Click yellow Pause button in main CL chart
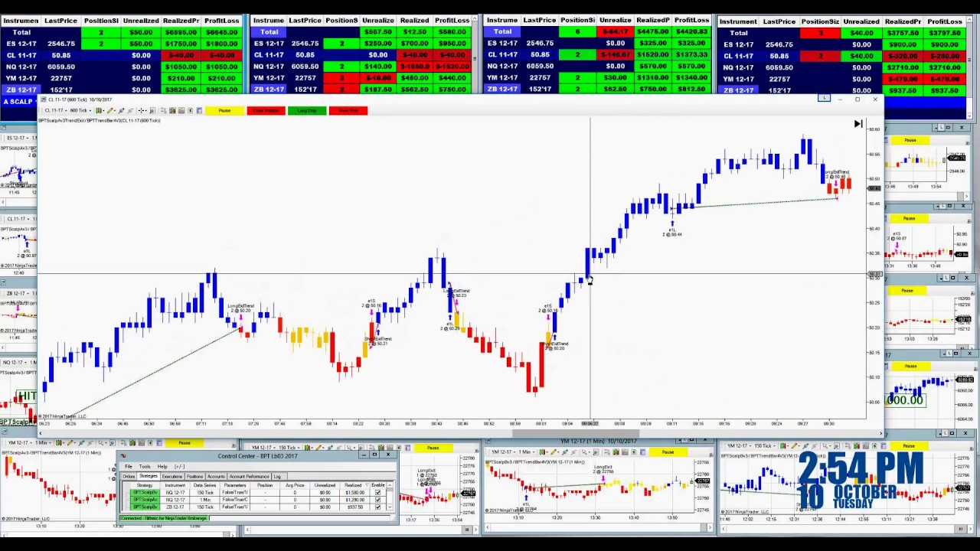Viewport: 980px width, 551px height. [x=224, y=111]
